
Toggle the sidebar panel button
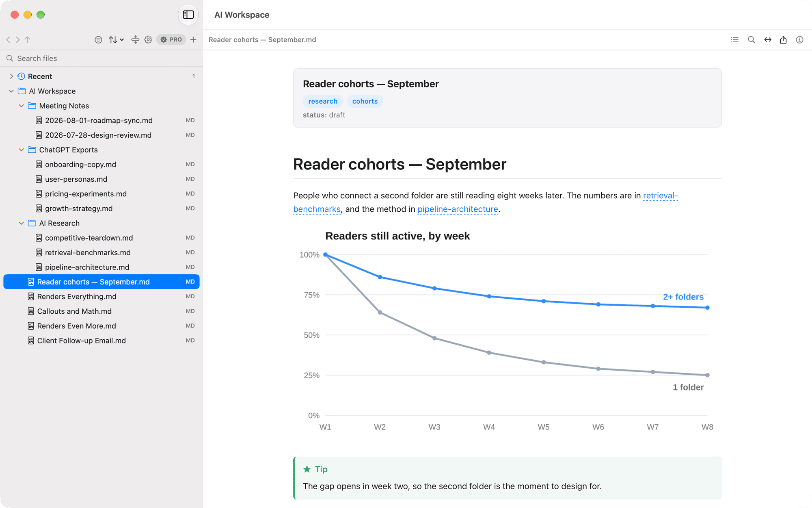click(x=188, y=15)
